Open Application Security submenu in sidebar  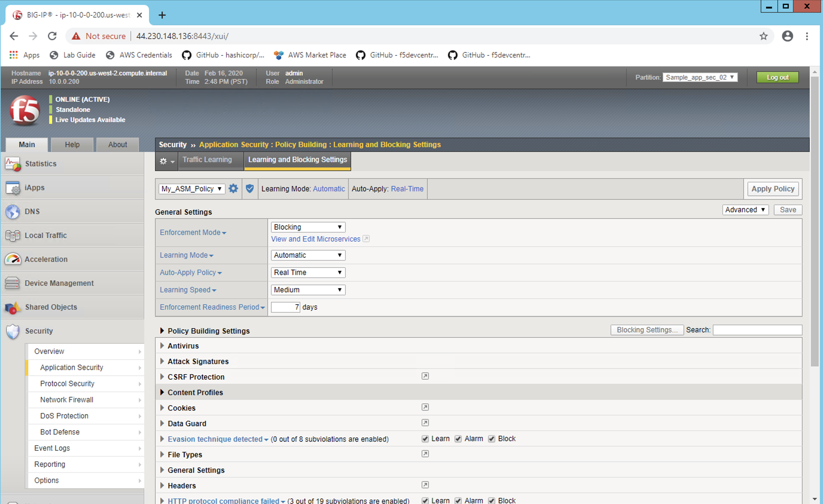[x=86, y=368]
